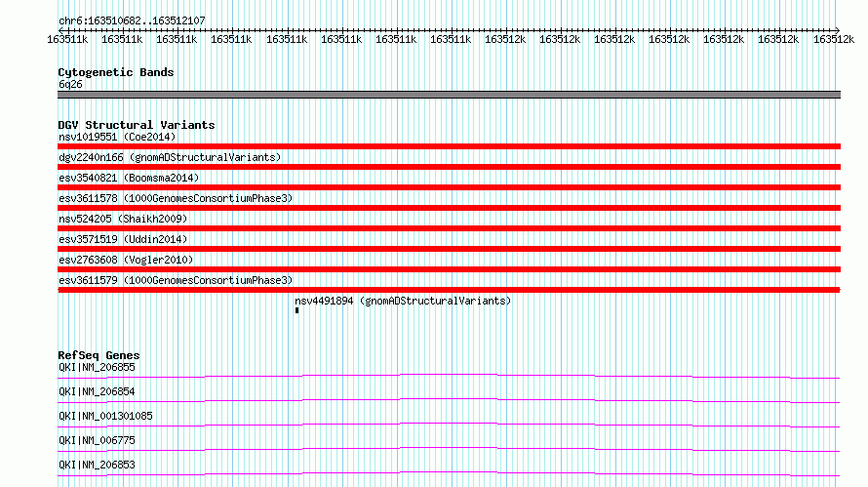Click the magenta line for QKI|NM_006775

click(449, 449)
